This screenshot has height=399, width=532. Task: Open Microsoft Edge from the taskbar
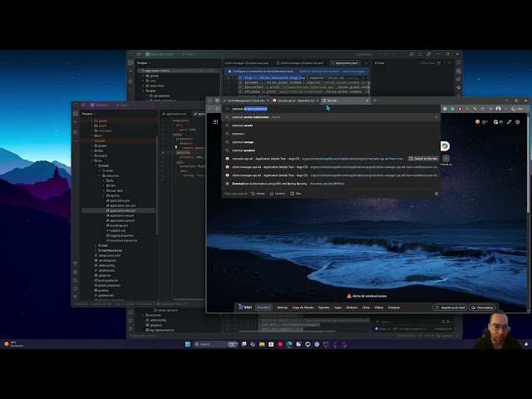289,344
